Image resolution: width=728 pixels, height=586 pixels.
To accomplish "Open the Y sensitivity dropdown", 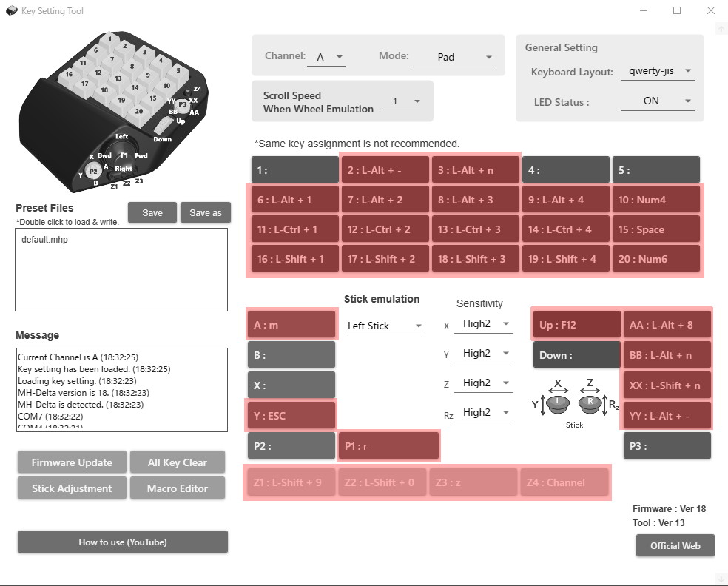I will pyautogui.click(x=483, y=354).
